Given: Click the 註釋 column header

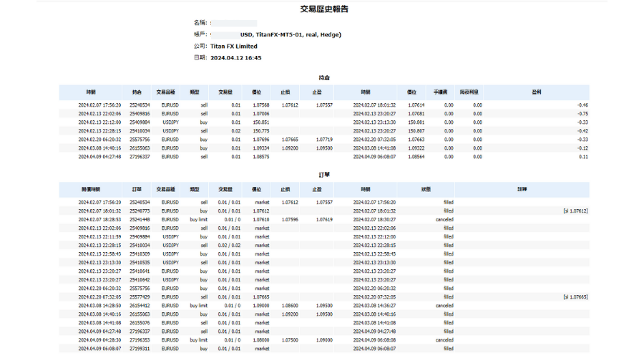Looking at the screenshot, I should pos(522,190).
